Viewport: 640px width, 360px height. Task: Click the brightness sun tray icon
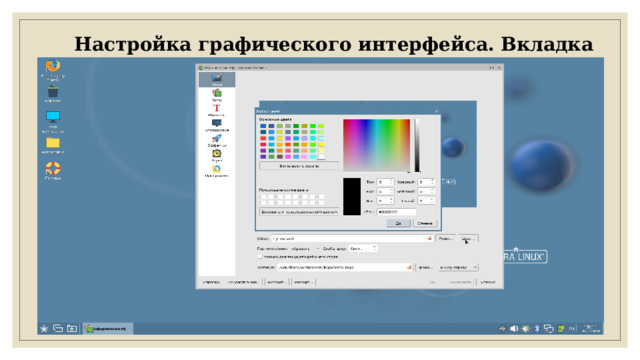[x=526, y=329]
